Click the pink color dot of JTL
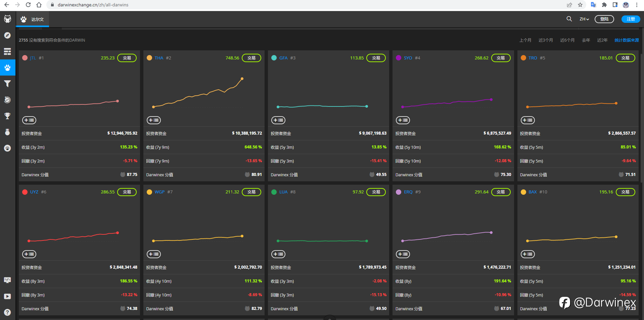Viewport: 644px width, 320px height. point(25,58)
